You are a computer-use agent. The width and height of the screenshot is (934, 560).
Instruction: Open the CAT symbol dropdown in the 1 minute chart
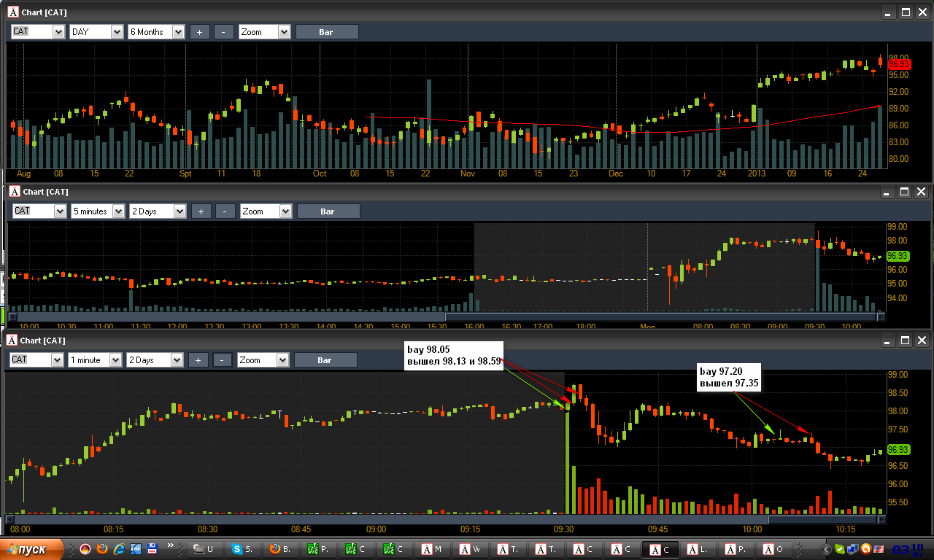(x=37, y=359)
